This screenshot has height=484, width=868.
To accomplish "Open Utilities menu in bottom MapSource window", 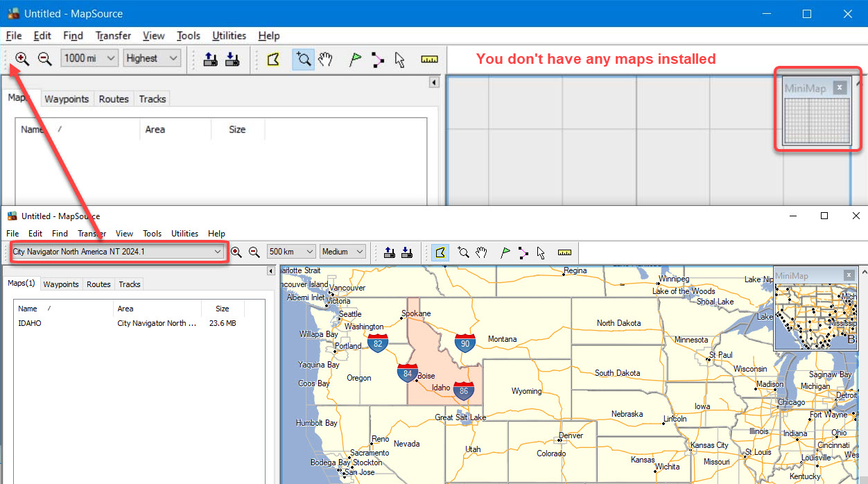I will [185, 234].
